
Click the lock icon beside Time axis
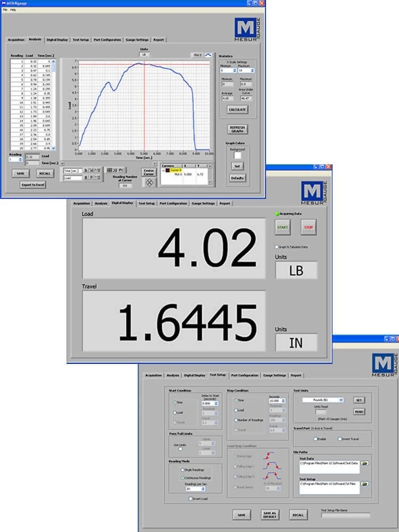86,170
